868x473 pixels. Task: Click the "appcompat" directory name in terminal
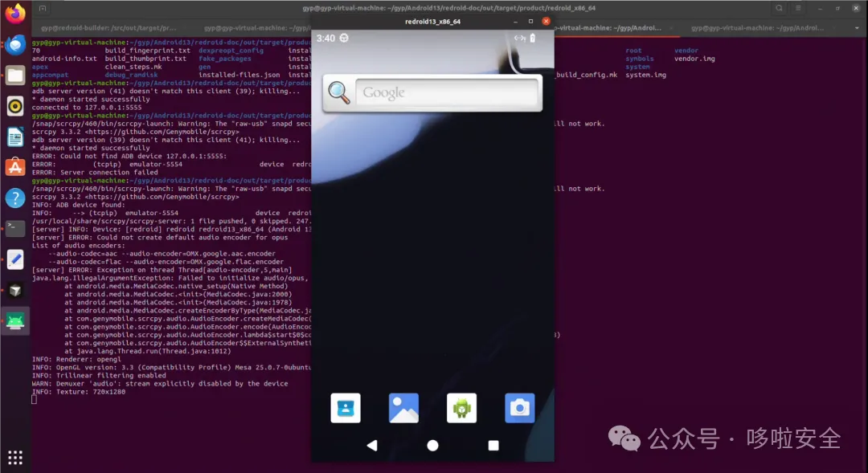tap(50, 75)
